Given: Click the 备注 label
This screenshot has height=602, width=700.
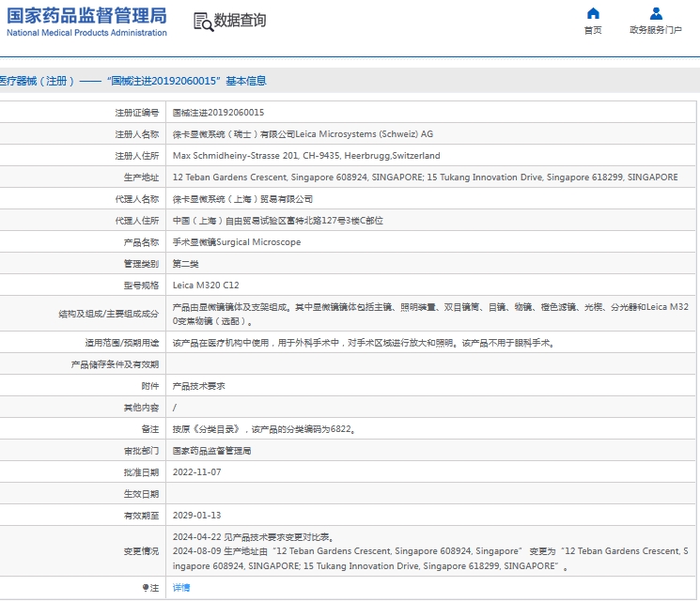Looking at the screenshot, I should coord(150,429).
